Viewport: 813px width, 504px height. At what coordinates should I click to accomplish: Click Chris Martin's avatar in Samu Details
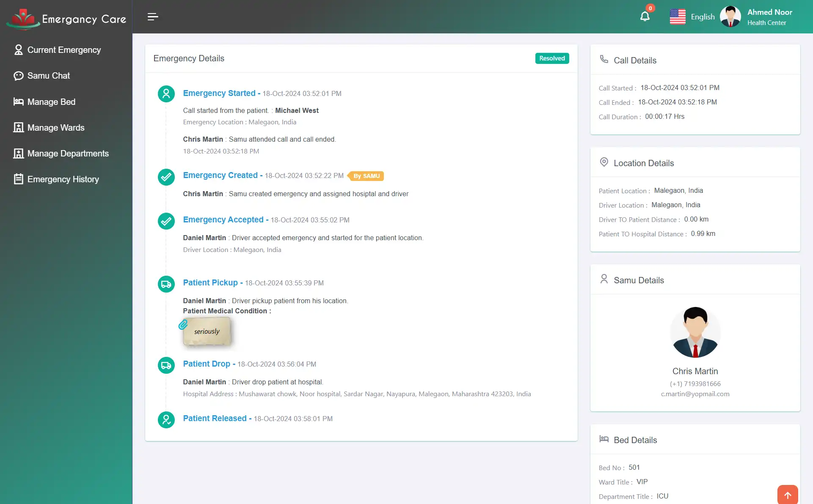point(695,332)
